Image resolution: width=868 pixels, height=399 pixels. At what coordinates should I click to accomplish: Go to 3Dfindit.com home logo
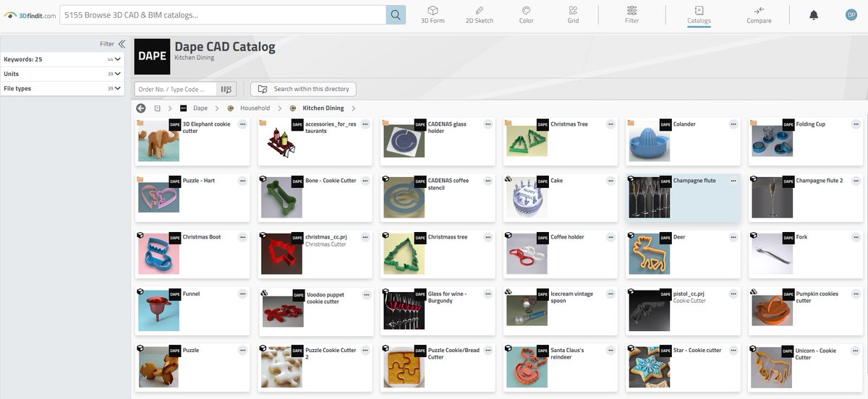[30, 15]
